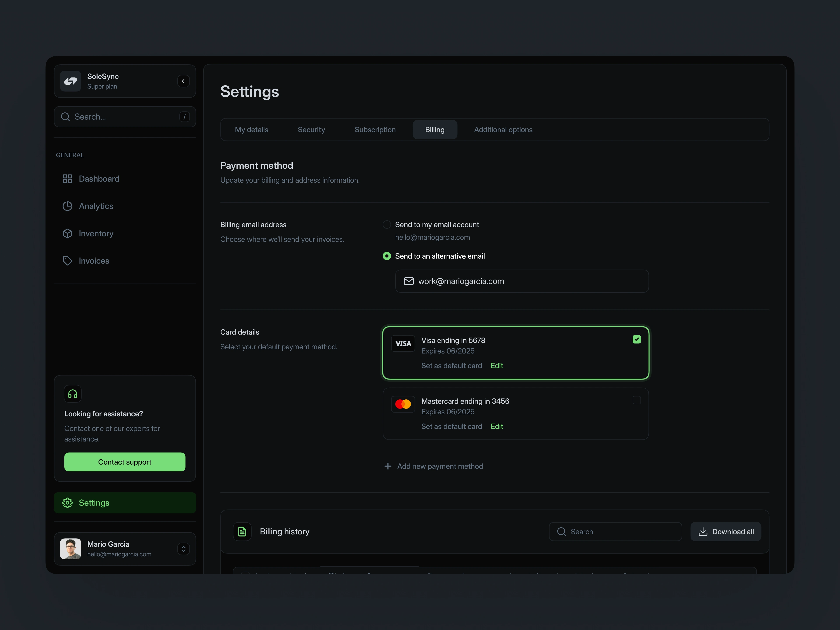
Task: Open Analytics via pie chart icon
Action: (68, 206)
